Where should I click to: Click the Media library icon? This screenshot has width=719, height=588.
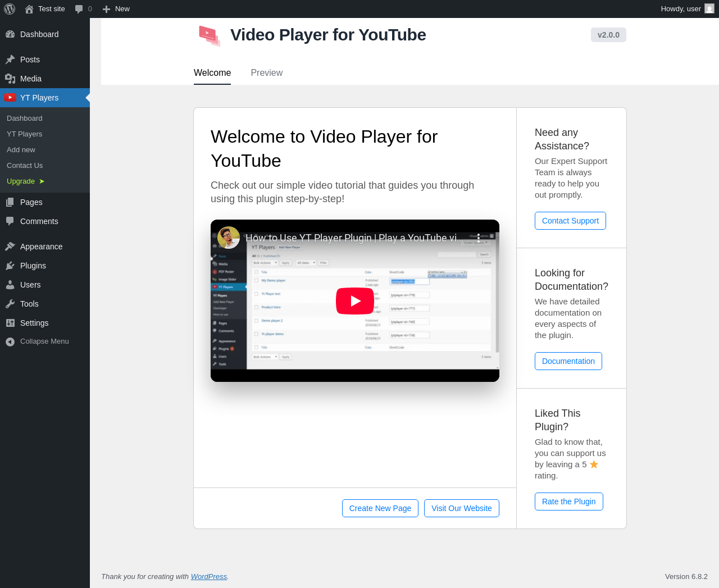(x=10, y=79)
